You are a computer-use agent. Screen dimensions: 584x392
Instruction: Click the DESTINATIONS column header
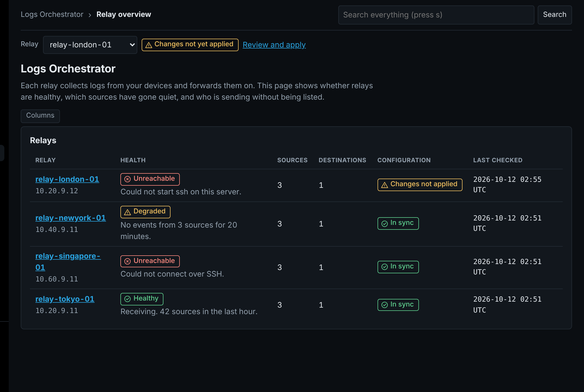tap(342, 160)
